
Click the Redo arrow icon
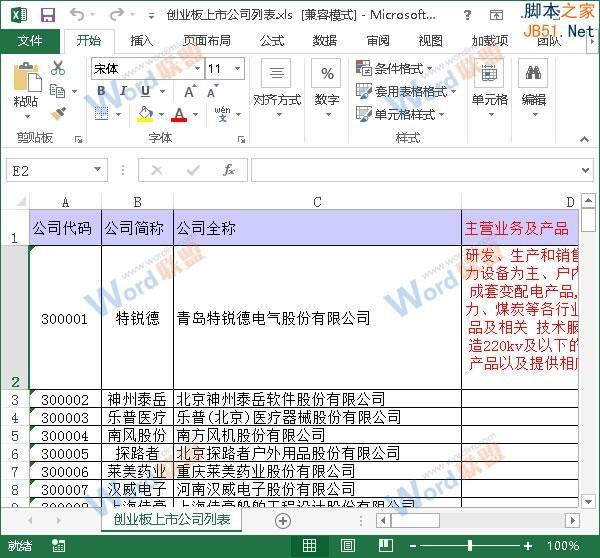coord(117,15)
